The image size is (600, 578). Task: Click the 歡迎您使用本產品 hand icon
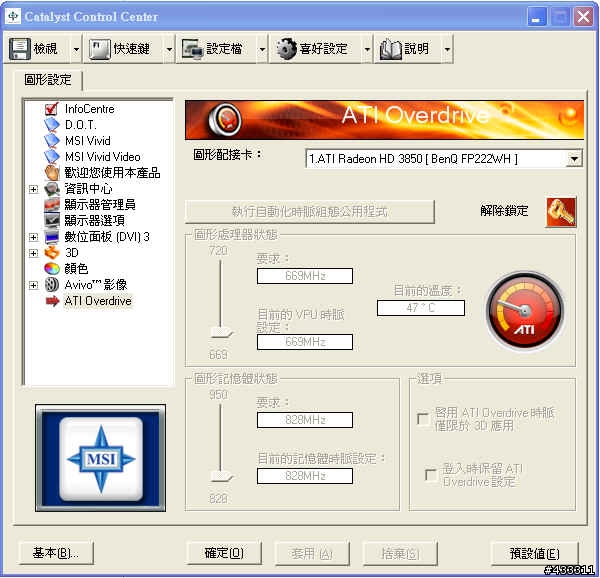click(52, 173)
